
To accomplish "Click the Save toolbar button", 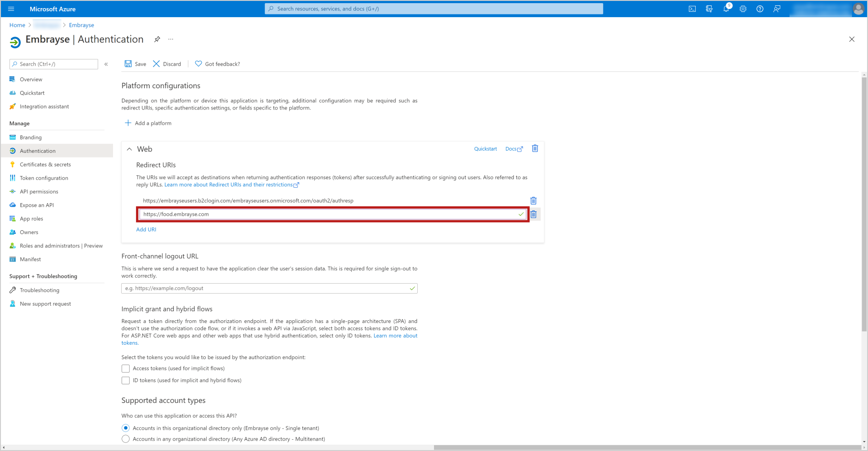I will click(x=136, y=64).
